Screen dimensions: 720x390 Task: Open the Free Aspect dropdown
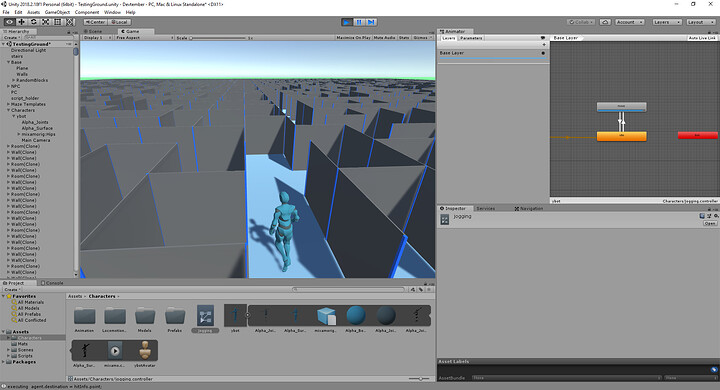tap(144, 38)
